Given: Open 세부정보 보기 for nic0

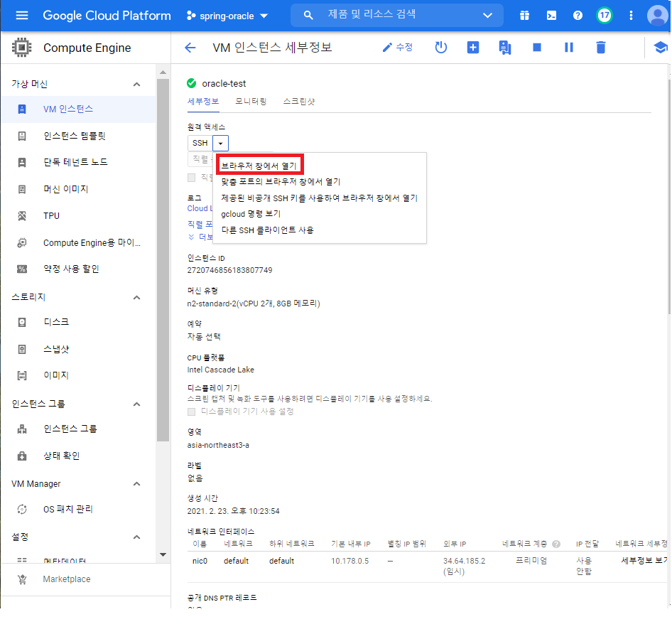Looking at the screenshot, I should (x=644, y=561).
